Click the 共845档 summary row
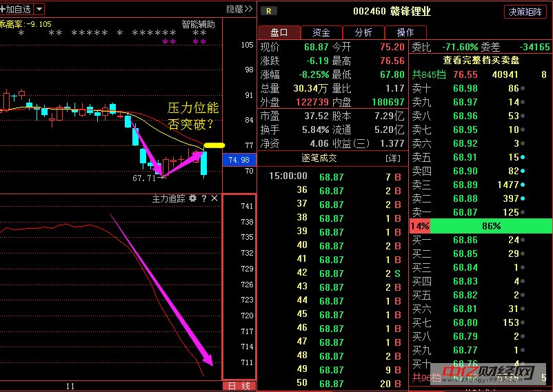Screen dimensions: 553x392 click(481, 74)
